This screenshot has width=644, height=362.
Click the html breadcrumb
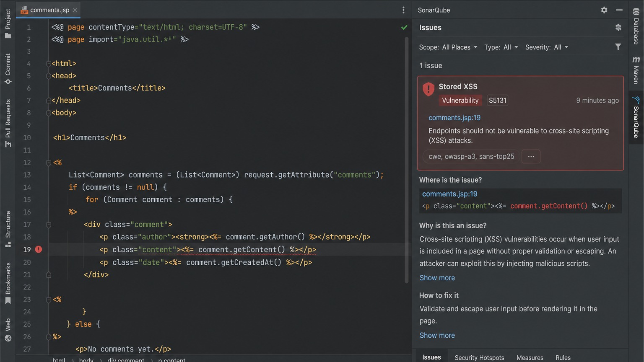pos(59,360)
